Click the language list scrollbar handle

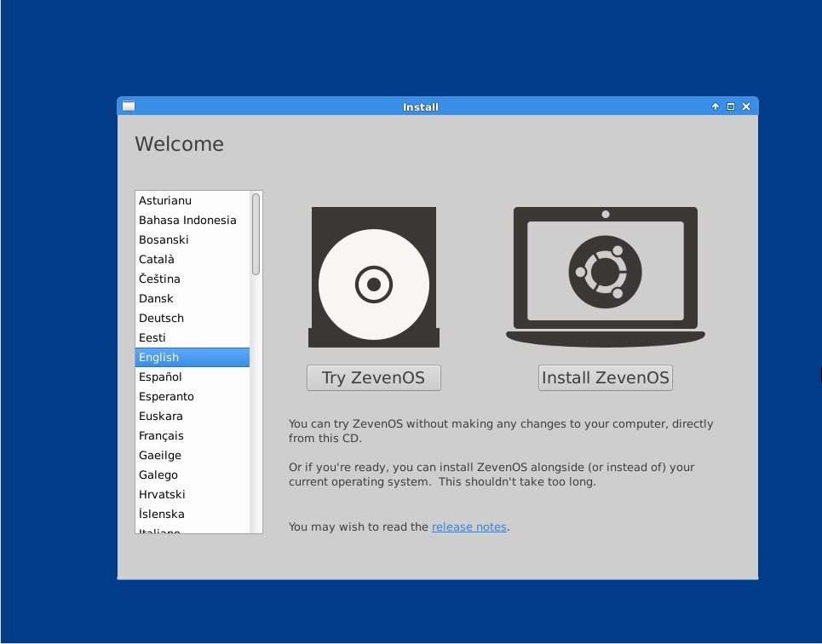point(256,234)
